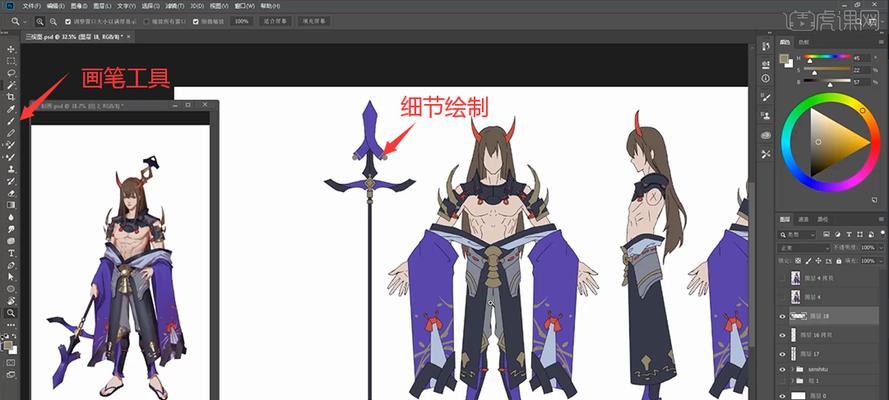Hide layer 图层 0 with its eye icon
The height and width of the screenshot is (400, 889).
[x=782, y=396]
